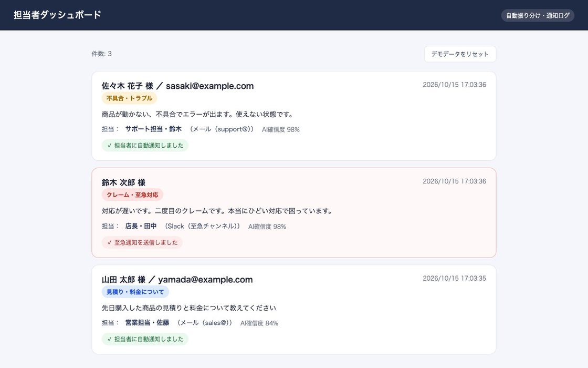Click the AI確信度 98% on 鈴木 次郎 card
This screenshot has width=588, height=368.
[x=267, y=227]
